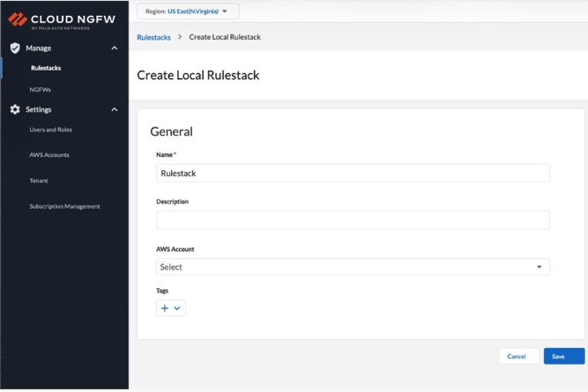This screenshot has height=392, width=588.
Task: Open the AWS Account Select dropdown
Action: pos(353,267)
